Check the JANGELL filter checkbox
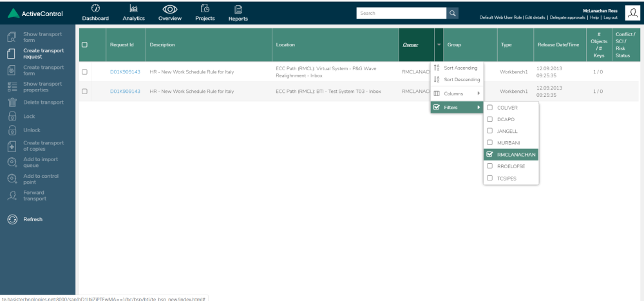The width and height of the screenshot is (644, 301). pyautogui.click(x=489, y=131)
